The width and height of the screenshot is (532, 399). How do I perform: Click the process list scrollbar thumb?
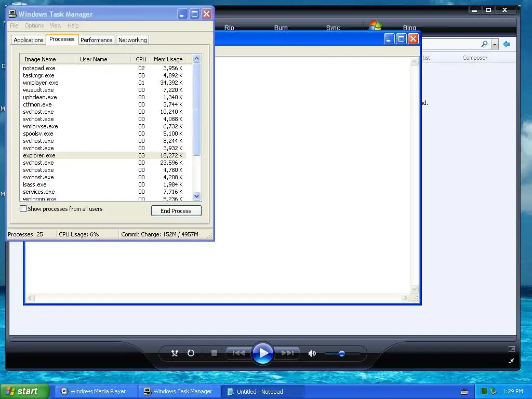pos(197,109)
